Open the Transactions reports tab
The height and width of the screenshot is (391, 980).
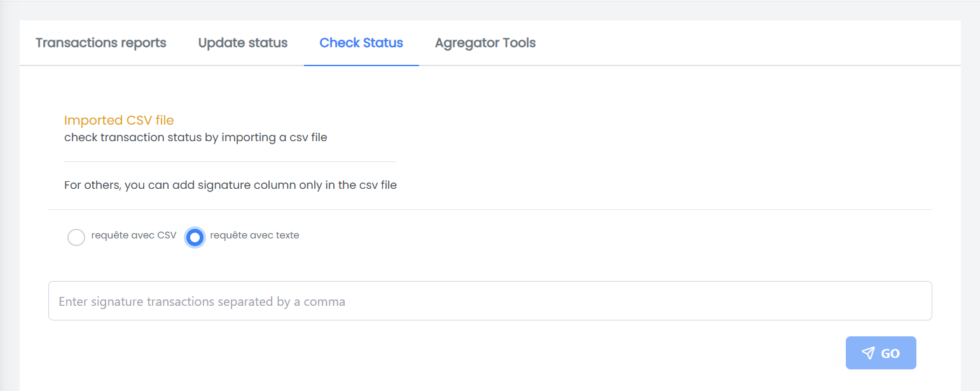[x=101, y=43]
